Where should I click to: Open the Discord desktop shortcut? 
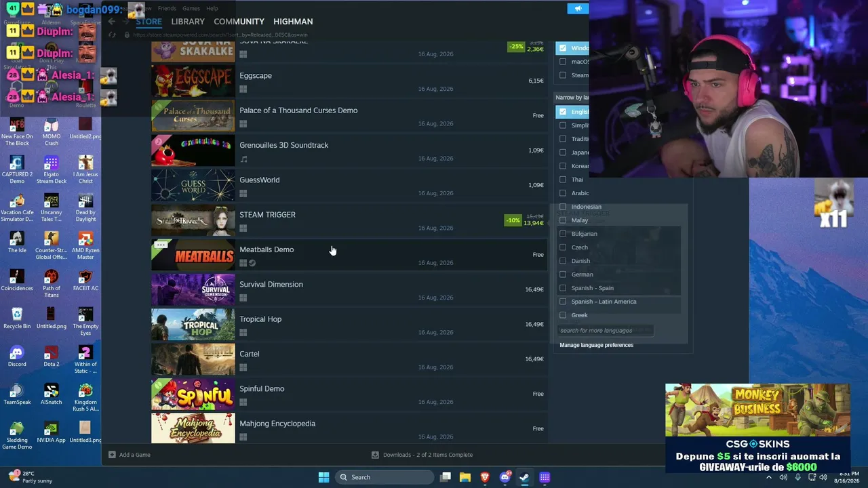click(17, 357)
